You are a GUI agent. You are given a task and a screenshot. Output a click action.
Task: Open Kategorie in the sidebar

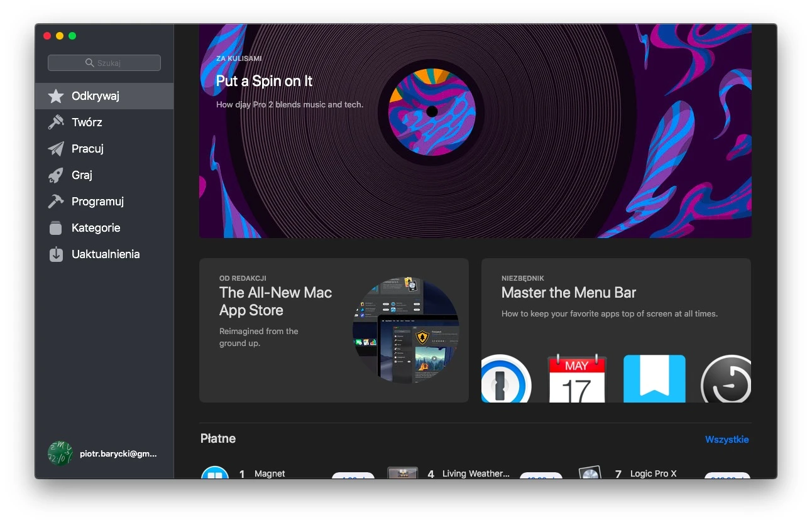[x=104, y=228]
